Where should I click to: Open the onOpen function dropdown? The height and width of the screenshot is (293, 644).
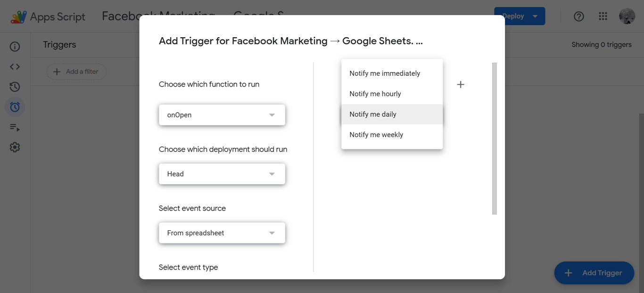click(222, 115)
